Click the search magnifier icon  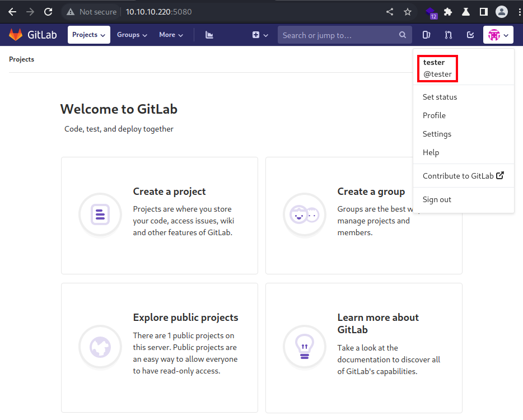pyautogui.click(x=403, y=35)
